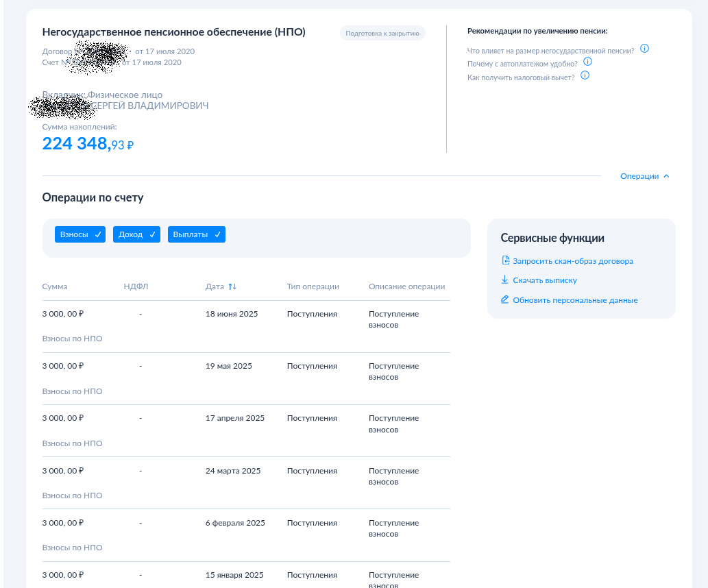Click the chevron next to Операции

666,176
